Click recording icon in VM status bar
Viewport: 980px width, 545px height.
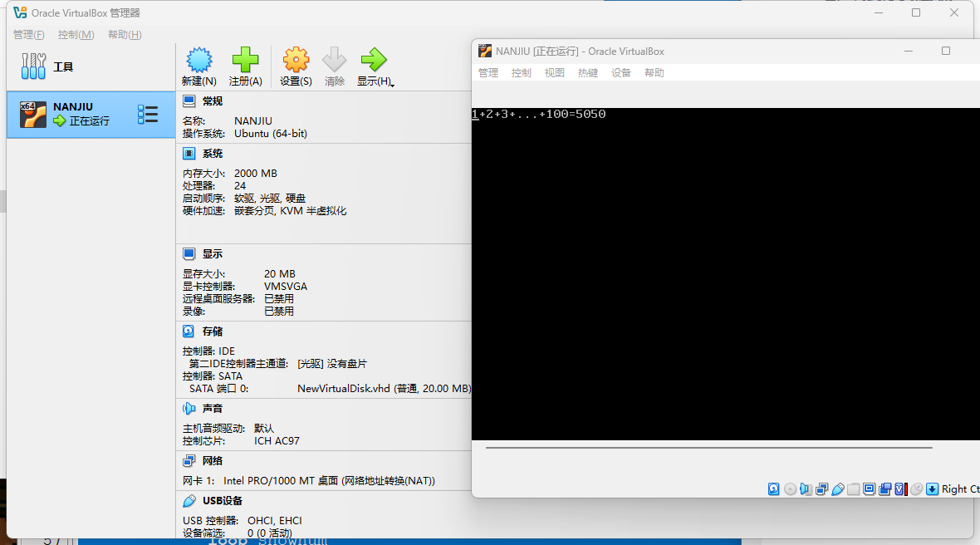pos(885,489)
